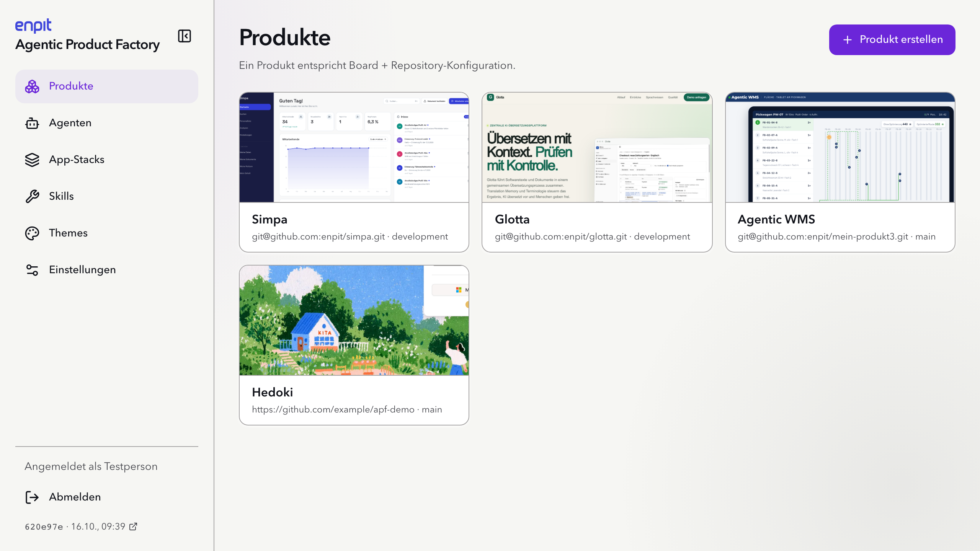Open external link icon beside version info
This screenshot has height=551, width=980.
coord(133,527)
